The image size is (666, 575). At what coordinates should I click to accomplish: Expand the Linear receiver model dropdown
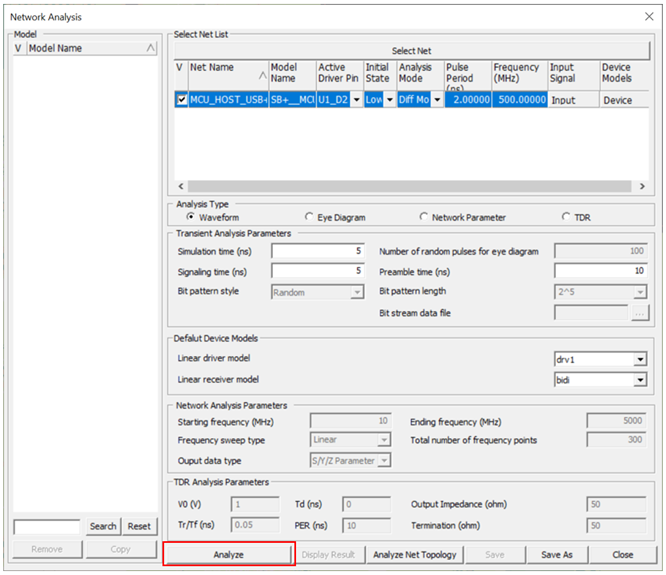639,380
